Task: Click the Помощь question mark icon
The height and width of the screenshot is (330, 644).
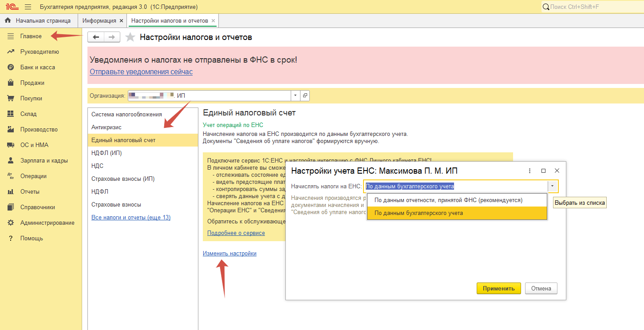Action: tap(11, 238)
